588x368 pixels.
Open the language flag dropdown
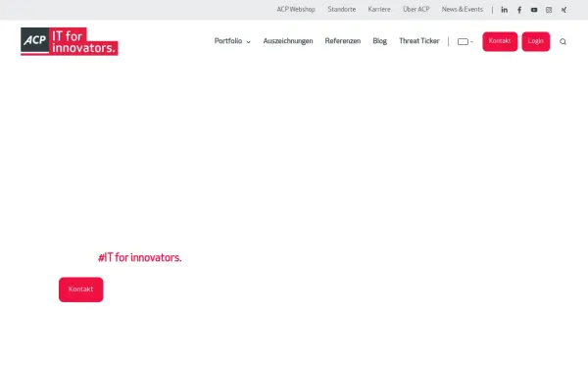(465, 41)
